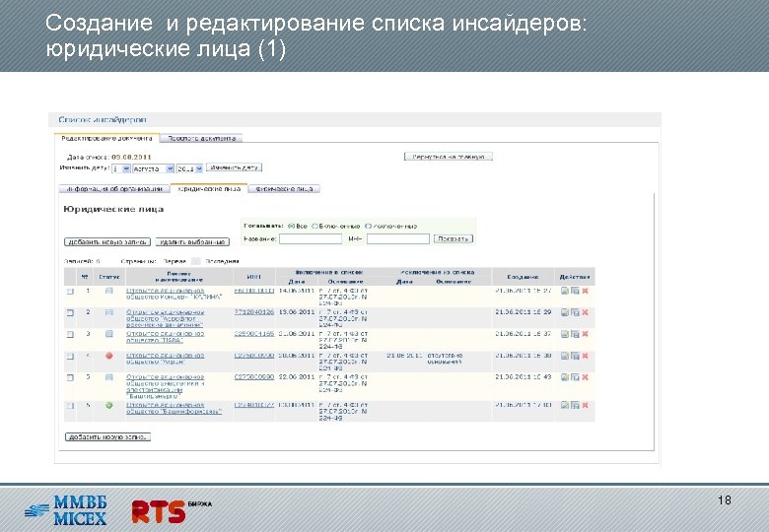
Task: Click the copy record icon in row 2
Action: (575, 312)
